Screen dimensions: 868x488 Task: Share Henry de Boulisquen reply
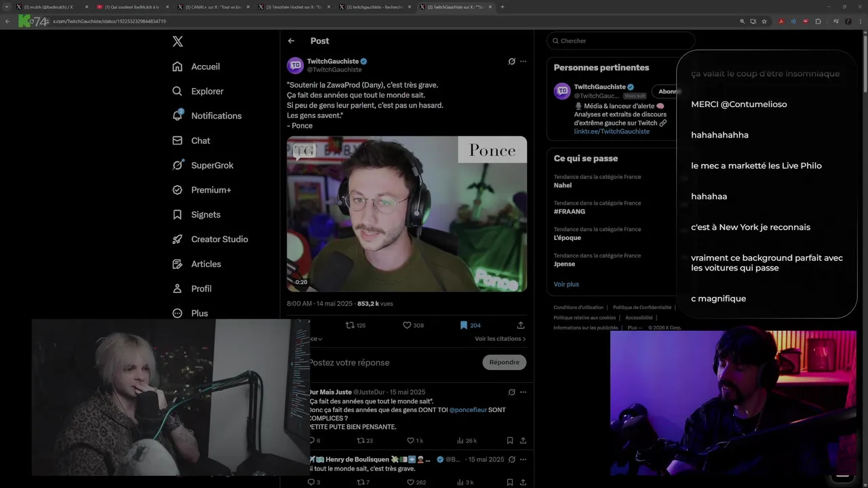[523, 483]
